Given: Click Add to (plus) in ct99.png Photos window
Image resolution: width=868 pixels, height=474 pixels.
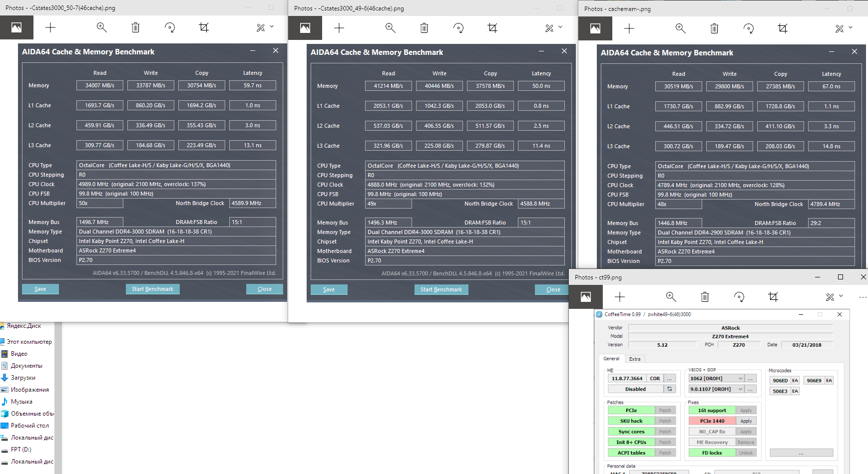Looking at the screenshot, I should 620,297.
